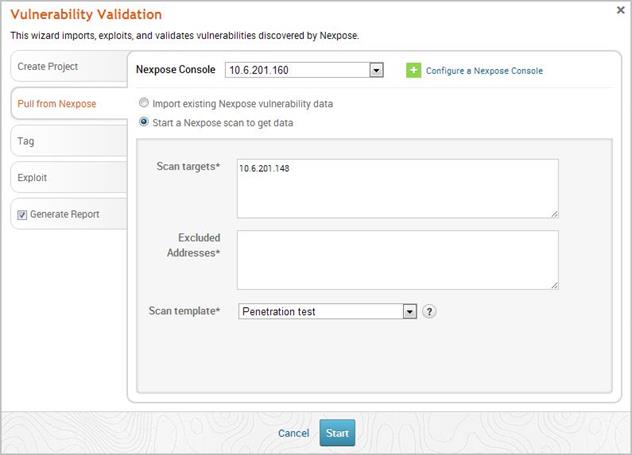Screen dimensions: 632x455
Task: Grab the Excluded Addresses resize handle
Action: (555, 285)
